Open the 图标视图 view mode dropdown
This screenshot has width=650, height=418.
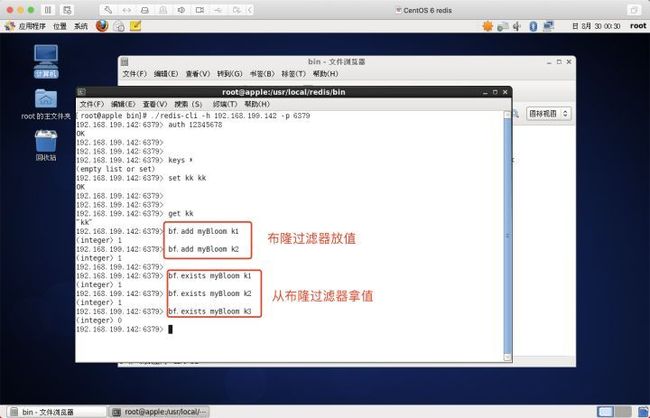point(548,114)
